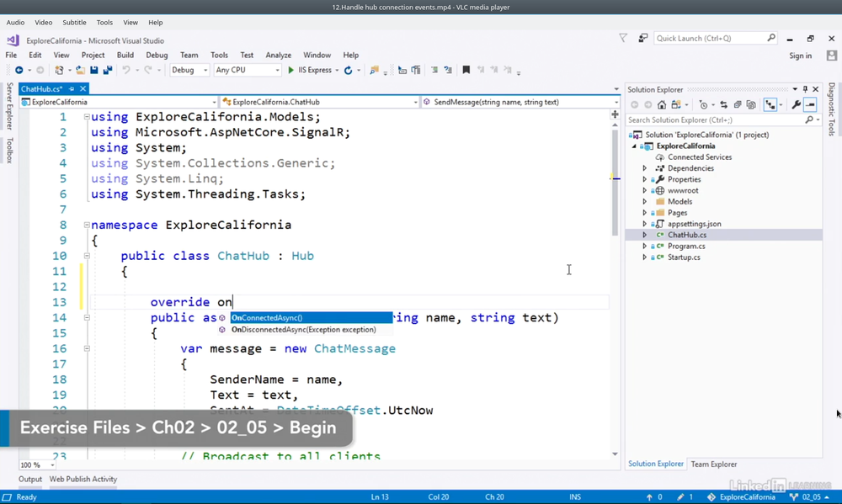842x504 pixels.
Task: Click the Undo toolbar icon
Action: click(125, 71)
